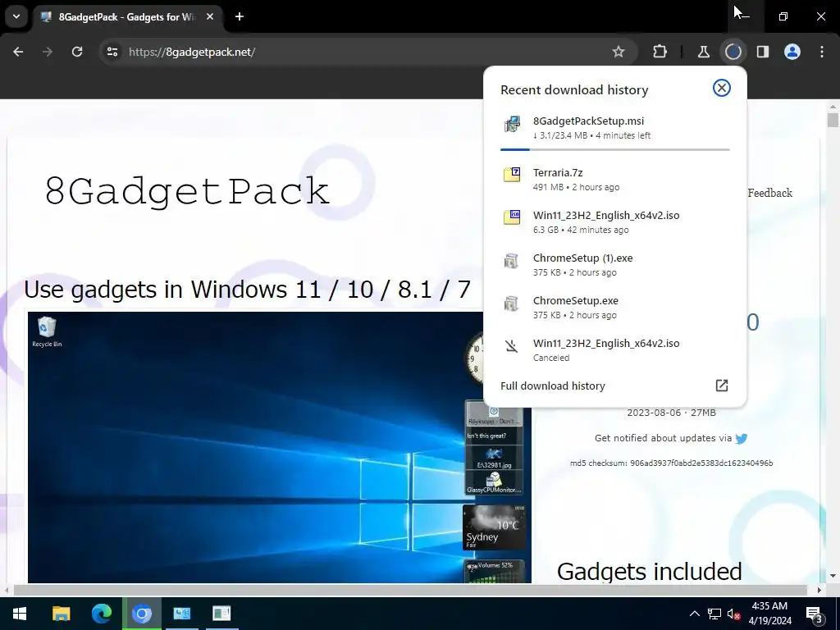This screenshot has height=630, width=840.
Task: Bookmark this page with the star icon
Action: (619, 52)
